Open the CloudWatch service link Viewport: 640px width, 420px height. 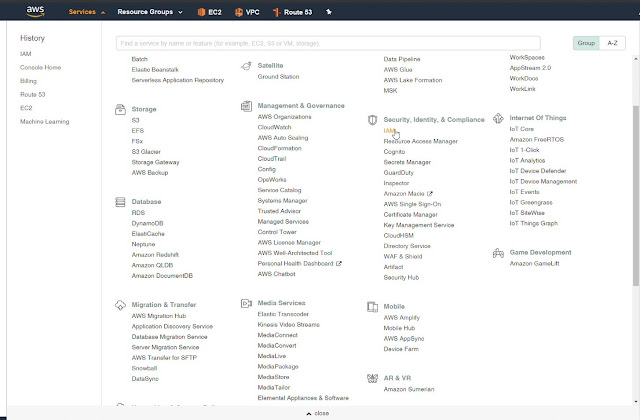pyautogui.click(x=274, y=127)
